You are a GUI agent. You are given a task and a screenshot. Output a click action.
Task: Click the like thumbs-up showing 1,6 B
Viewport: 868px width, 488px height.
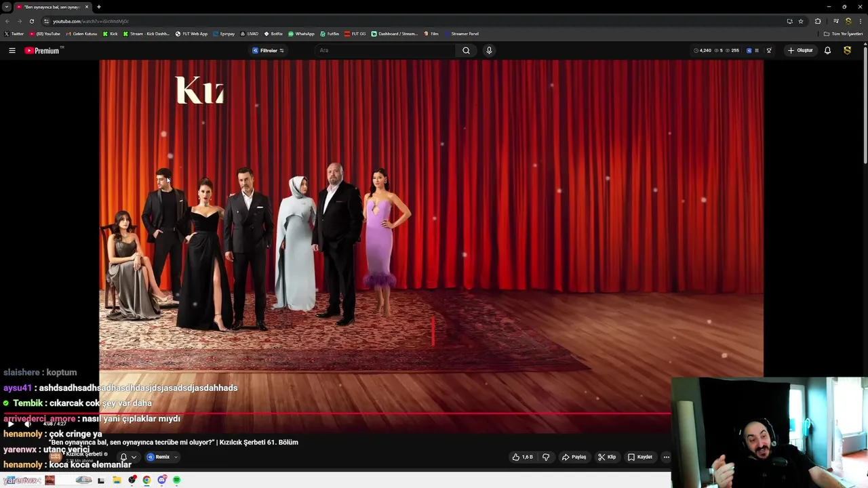tap(522, 457)
